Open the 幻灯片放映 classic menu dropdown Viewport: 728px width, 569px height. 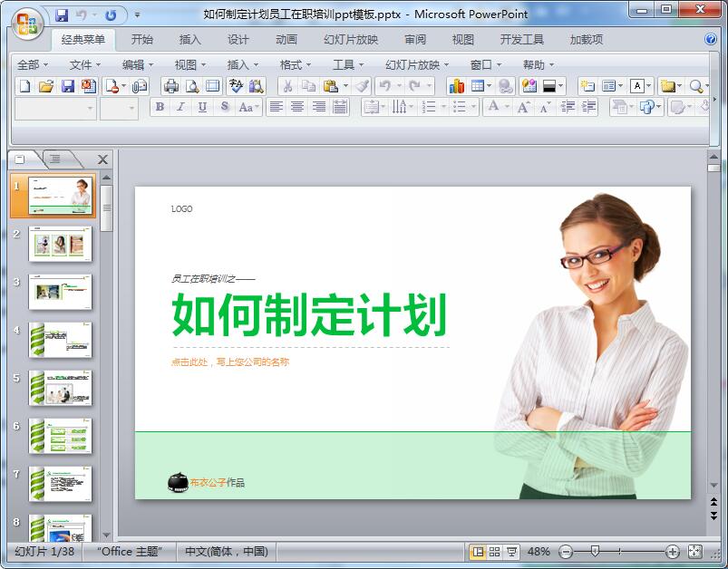click(417, 65)
